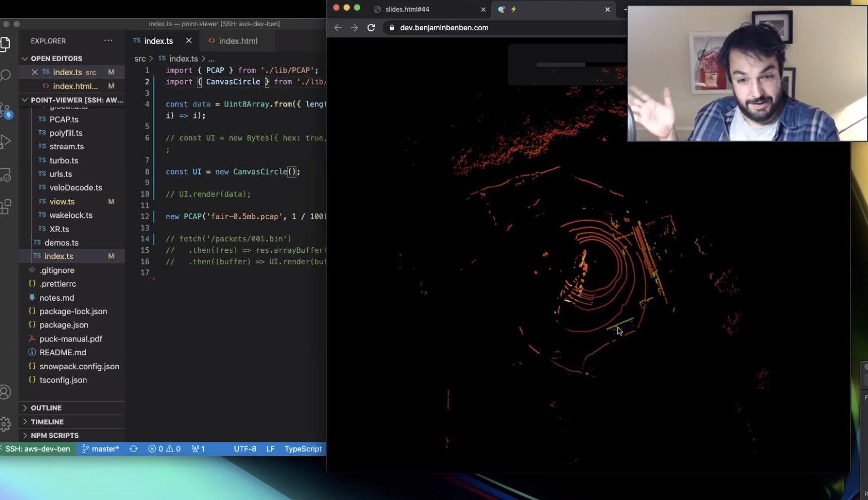Open Explorer's more actions ellipsis
The height and width of the screenshot is (500, 868).
click(x=108, y=40)
